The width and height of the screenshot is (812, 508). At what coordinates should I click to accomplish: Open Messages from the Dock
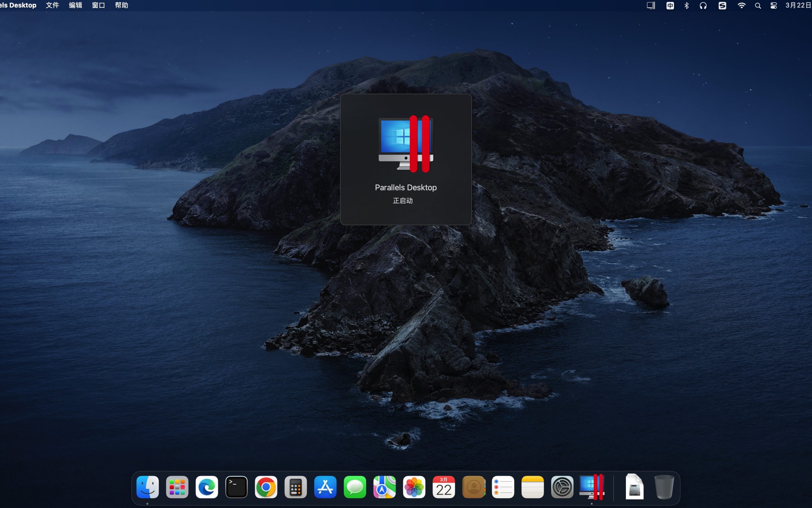355,487
